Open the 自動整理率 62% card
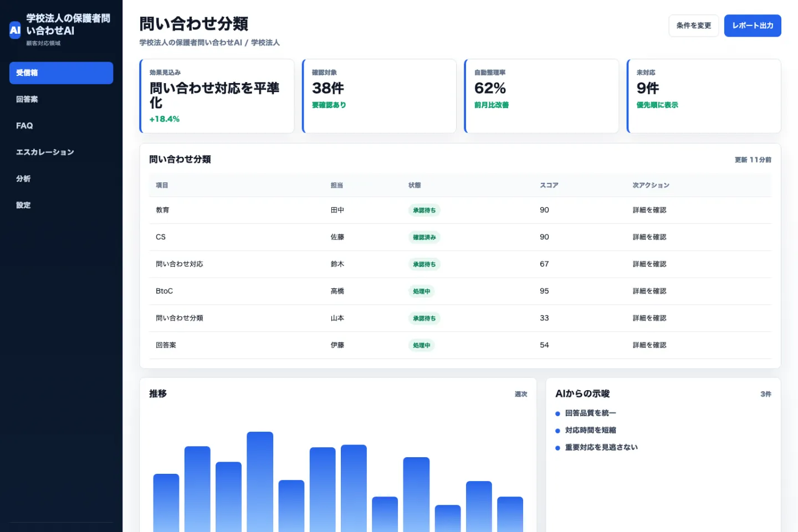 541,96
